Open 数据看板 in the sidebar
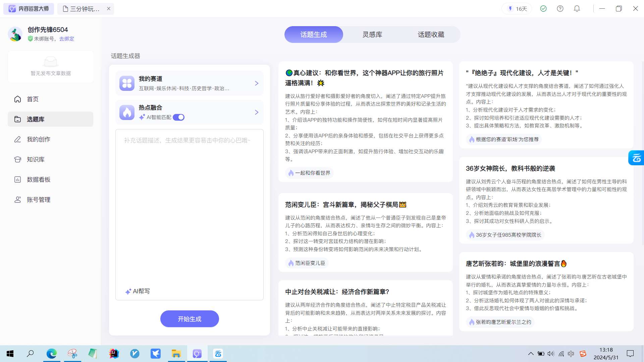 coord(39,179)
